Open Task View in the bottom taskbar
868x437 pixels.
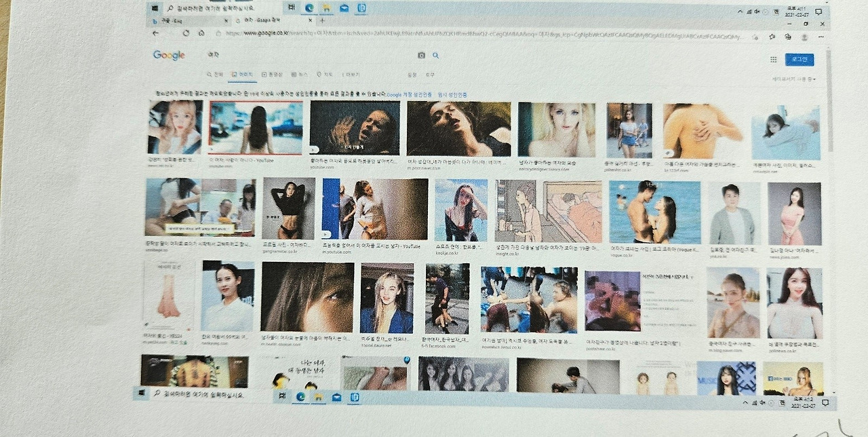pyautogui.click(x=281, y=396)
